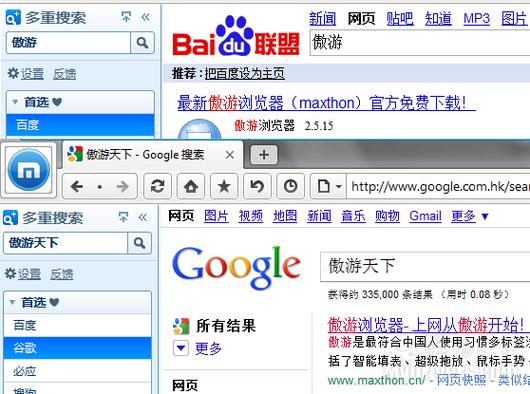Click the Baidu 联盟 logo
This screenshot has width=530, height=394.
click(236, 36)
